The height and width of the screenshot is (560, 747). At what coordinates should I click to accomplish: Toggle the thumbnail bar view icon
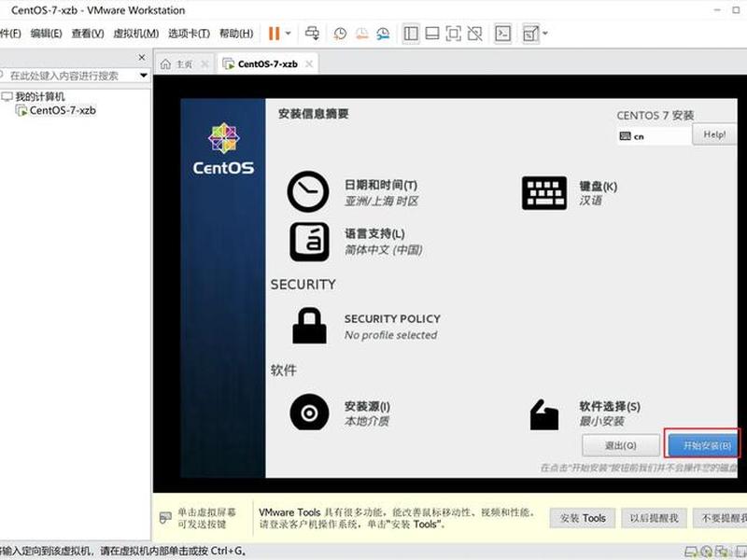click(x=432, y=34)
